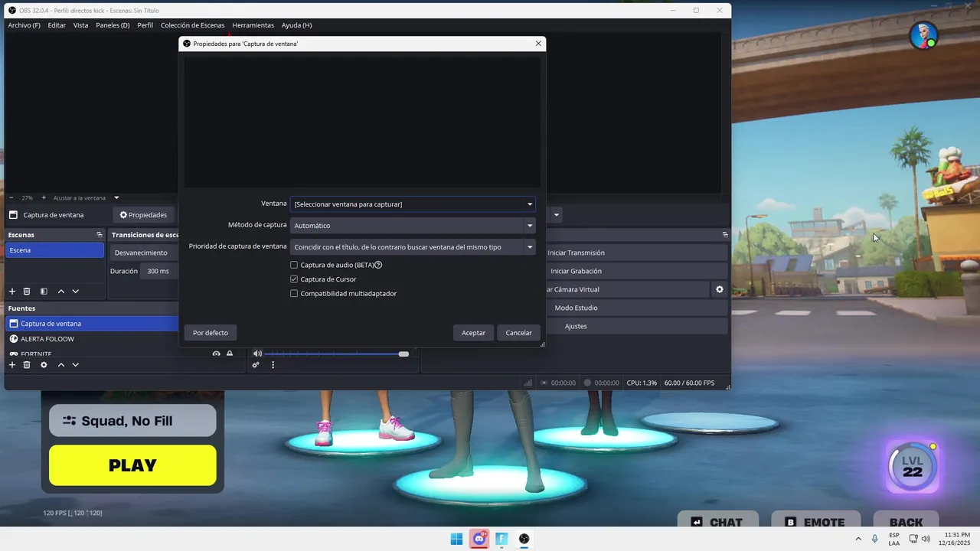Screen dimensions: 980x551
Task: Open Paneles (D) menu
Action: [x=113, y=25]
